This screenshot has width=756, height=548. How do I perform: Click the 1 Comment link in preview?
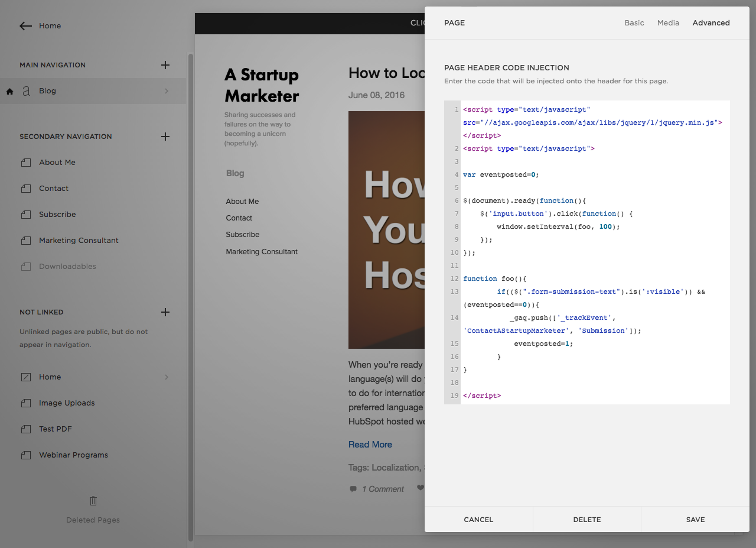pos(383,489)
